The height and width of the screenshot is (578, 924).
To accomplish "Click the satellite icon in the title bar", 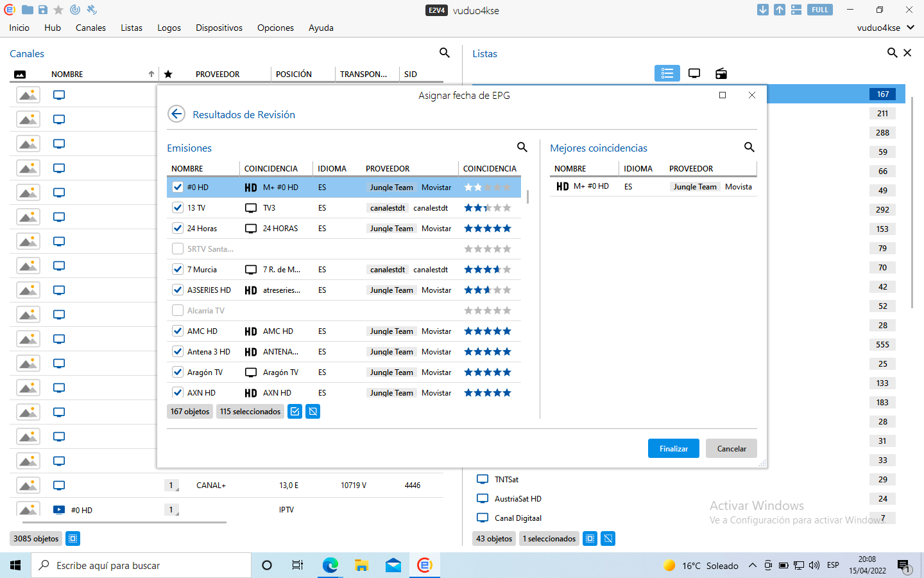I will tap(92, 10).
